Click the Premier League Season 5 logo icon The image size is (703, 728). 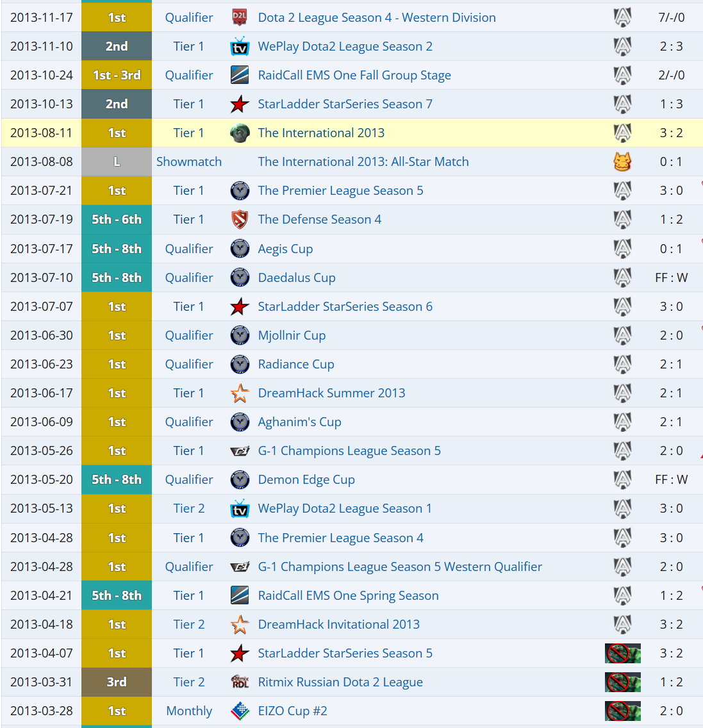click(240, 191)
